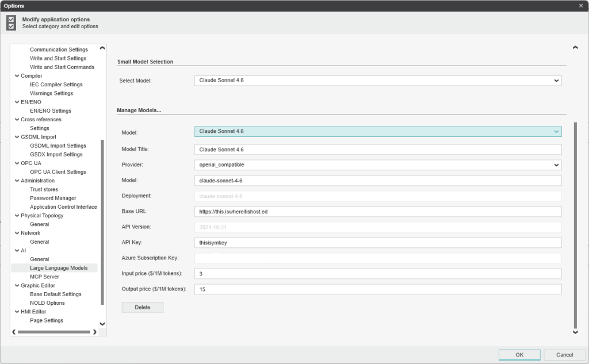The image size is (589, 364).
Task: Click the tree vertical scrollbar thumb
Action: coord(102,223)
